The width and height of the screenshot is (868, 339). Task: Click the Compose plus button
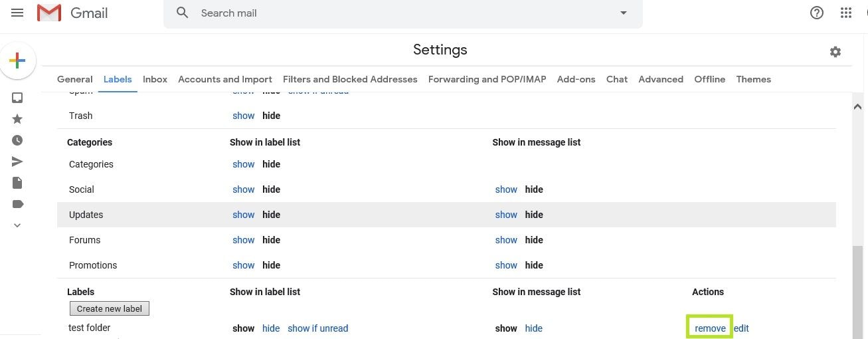coord(17,61)
